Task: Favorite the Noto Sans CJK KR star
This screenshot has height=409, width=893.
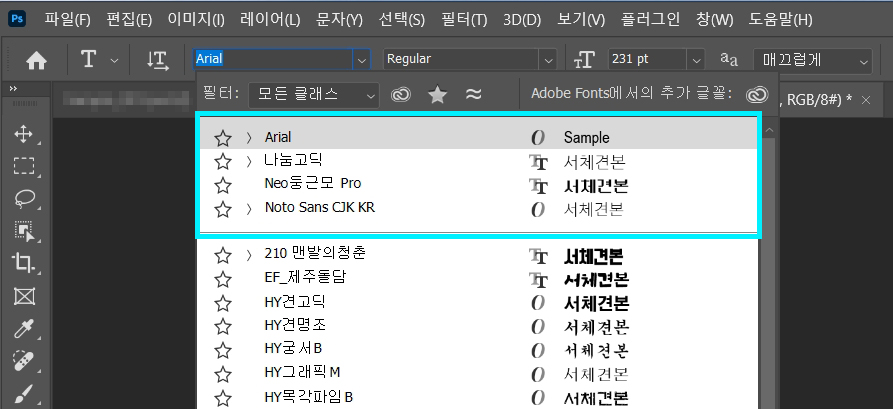Action: tap(223, 210)
